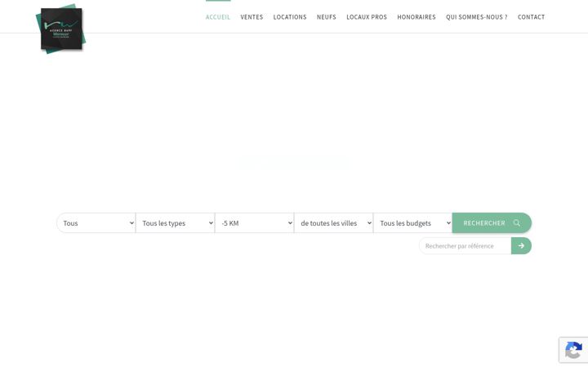Click the RECHERCHER search button
This screenshot has width=588, height=368.
(x=492, y=223)
